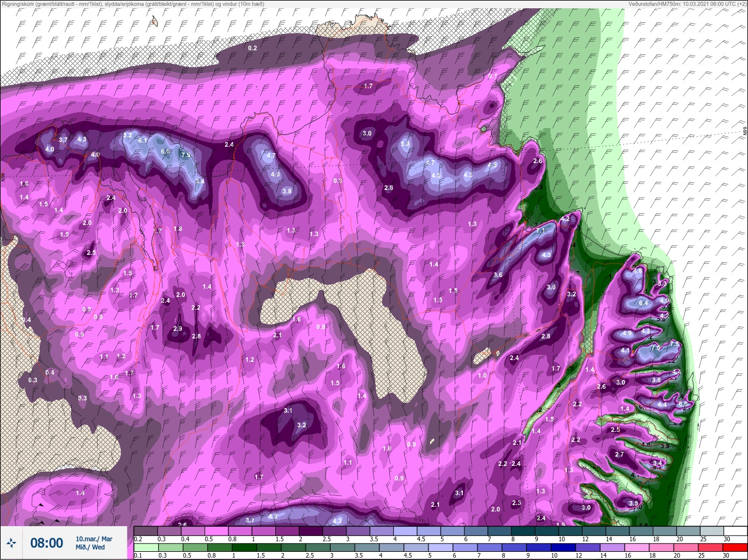This screenshot has height=560, width=748.
Task: Pick the lightest green first swatch in lower legend row
Action: coord(146,547)
